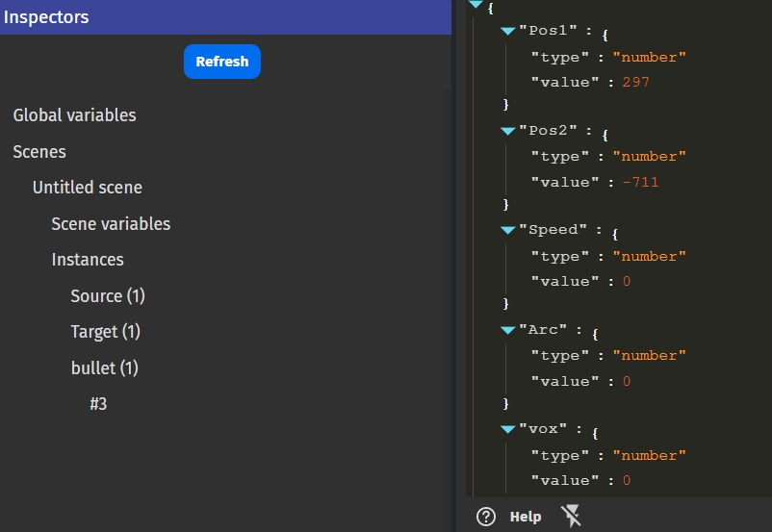Click the Refresh button
The height and width of the screenshot is (532, 772).
coord(221,62)
